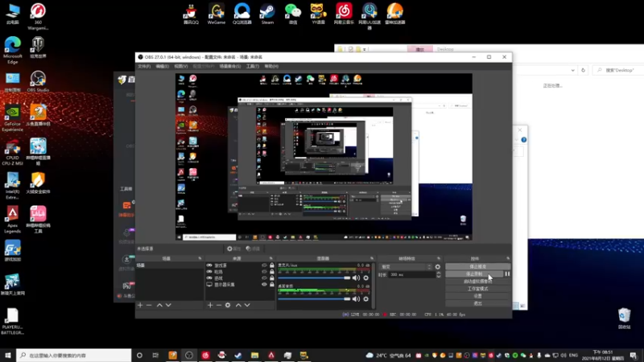
Task: Open the File menu in OBS
Action: [x=144, y=66]
